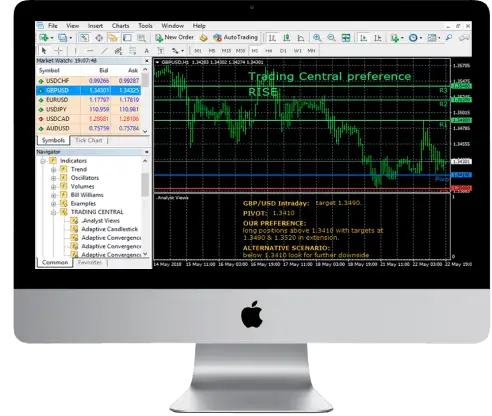Expand the Trend indicators folder
Image resolution: width=492 pixels, height=416 pixels.
53,170
